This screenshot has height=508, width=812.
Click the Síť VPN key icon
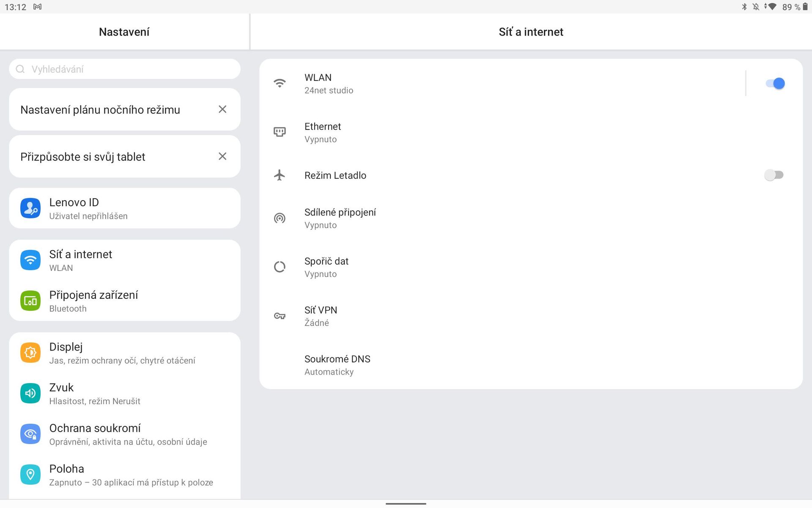click(280, 316)
